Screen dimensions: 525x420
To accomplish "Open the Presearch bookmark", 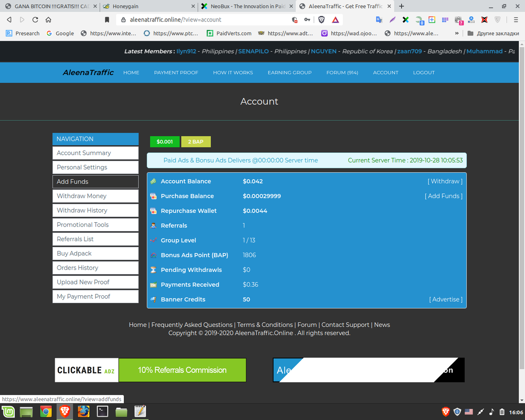I will coord(23,33).
